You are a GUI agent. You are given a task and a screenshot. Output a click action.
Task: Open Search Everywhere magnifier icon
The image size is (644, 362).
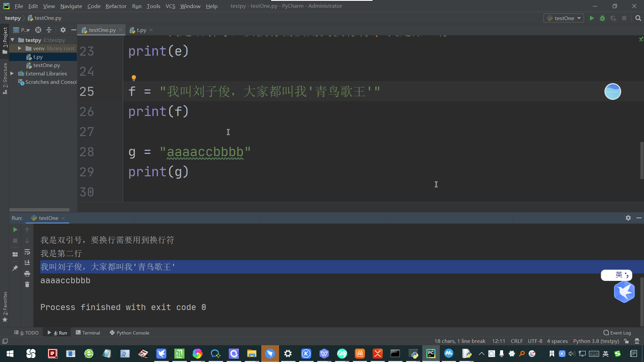(x=638, y=18)
